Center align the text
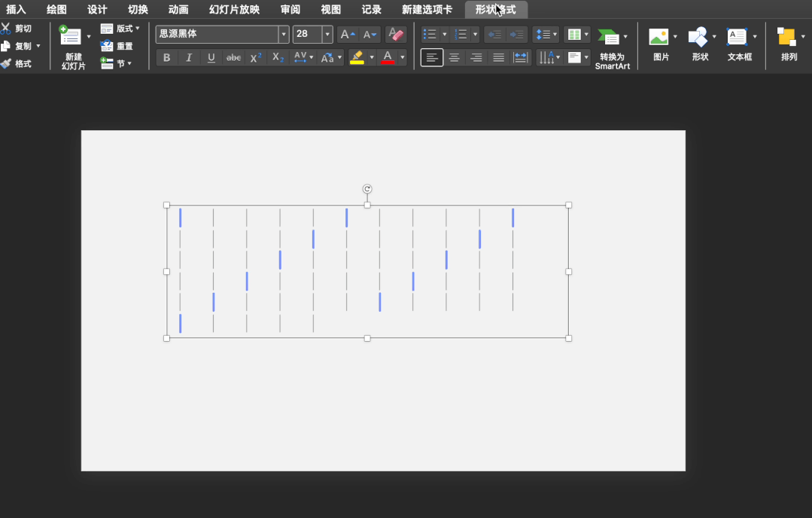This screenshot has height=518, width=812. [x=454, y=57]
